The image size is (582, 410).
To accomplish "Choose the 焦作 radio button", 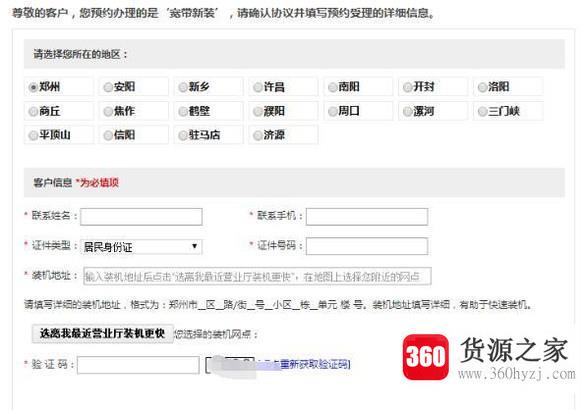I will pyautogui.click(x=108, y=111).
